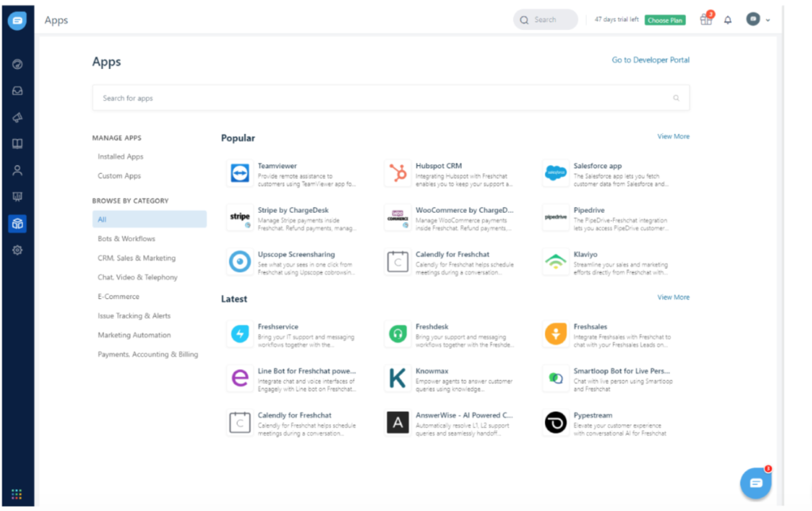812x511 pixels.
Task: Click View More next to Latest
Action: point(673,297)
